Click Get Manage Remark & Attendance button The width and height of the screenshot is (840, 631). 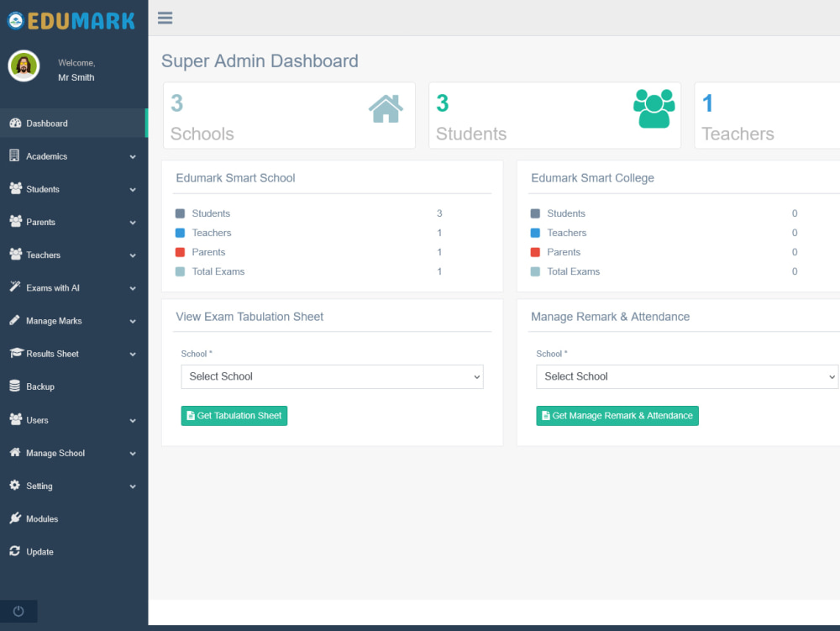(617, 416)
